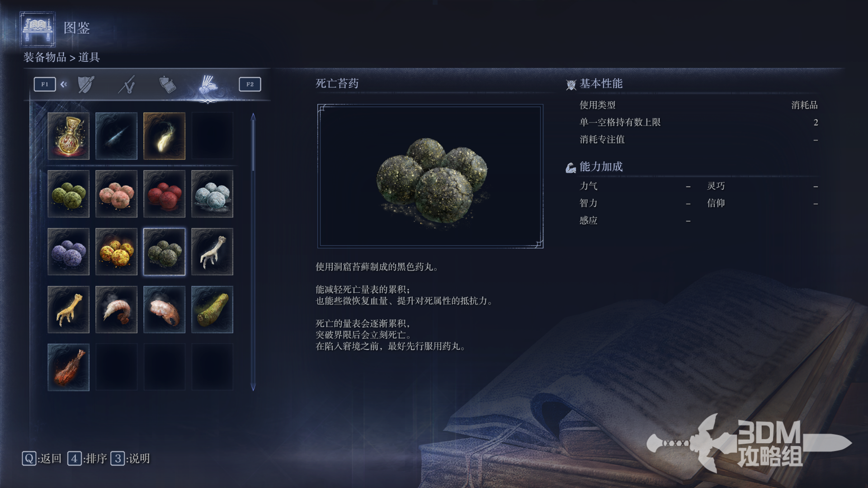Click the F1 previous category button
Viewport: 868px width, 488px height.
(45, 84)
